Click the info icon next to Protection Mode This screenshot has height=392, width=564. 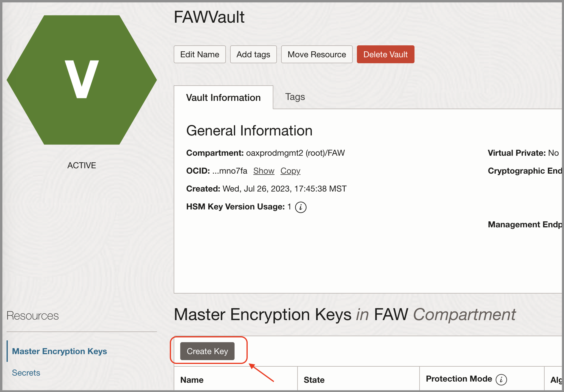click(x=502, y=379)
